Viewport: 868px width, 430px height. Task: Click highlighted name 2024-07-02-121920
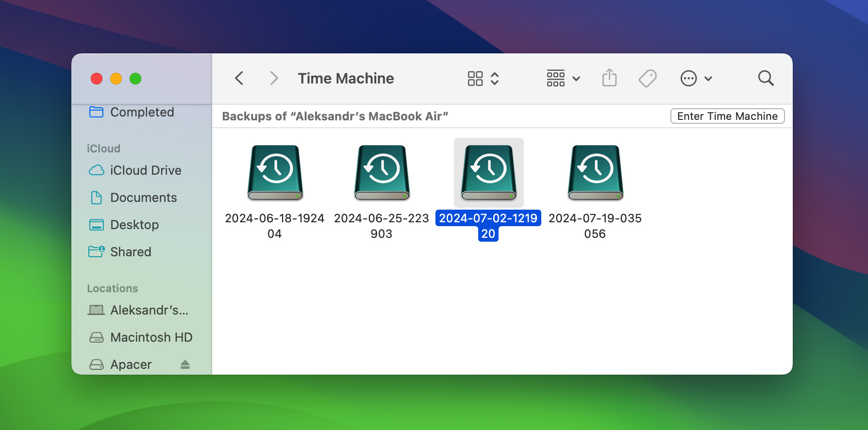point(488,226)
